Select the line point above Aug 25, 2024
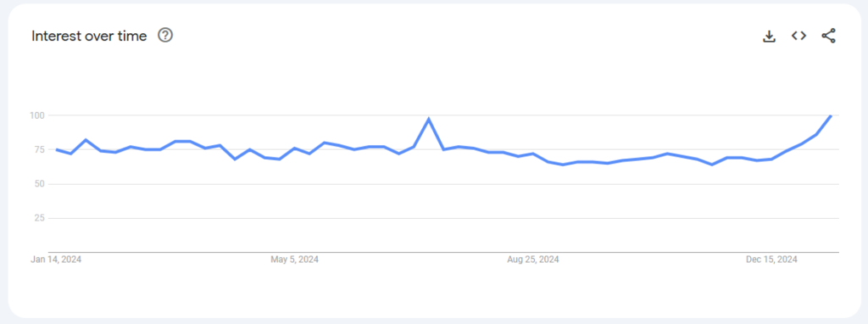The width and height of the screenshot is (868, 324). 533,154
